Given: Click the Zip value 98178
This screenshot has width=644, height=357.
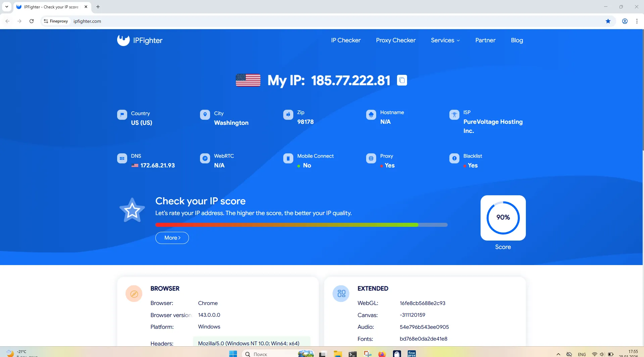Looking at the screenshot, I should [x=305, y=122].
